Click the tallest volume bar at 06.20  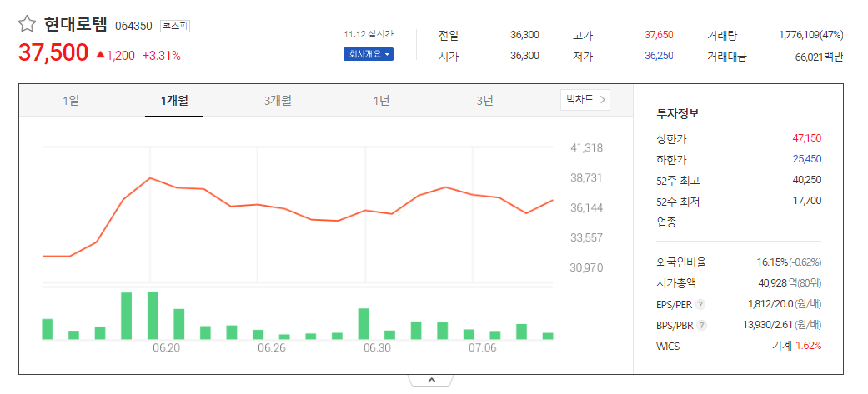(x=153, y=316)
